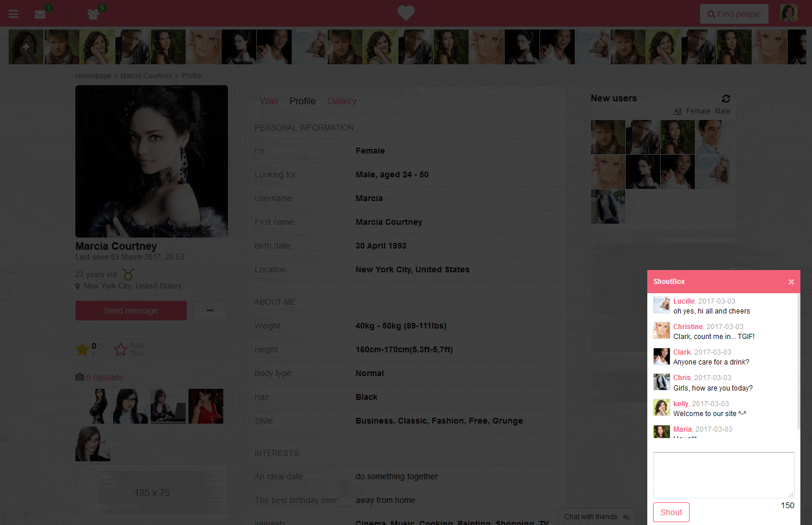
Task: Click 'Girls, how are you today?' message
Action: (713, 388)
